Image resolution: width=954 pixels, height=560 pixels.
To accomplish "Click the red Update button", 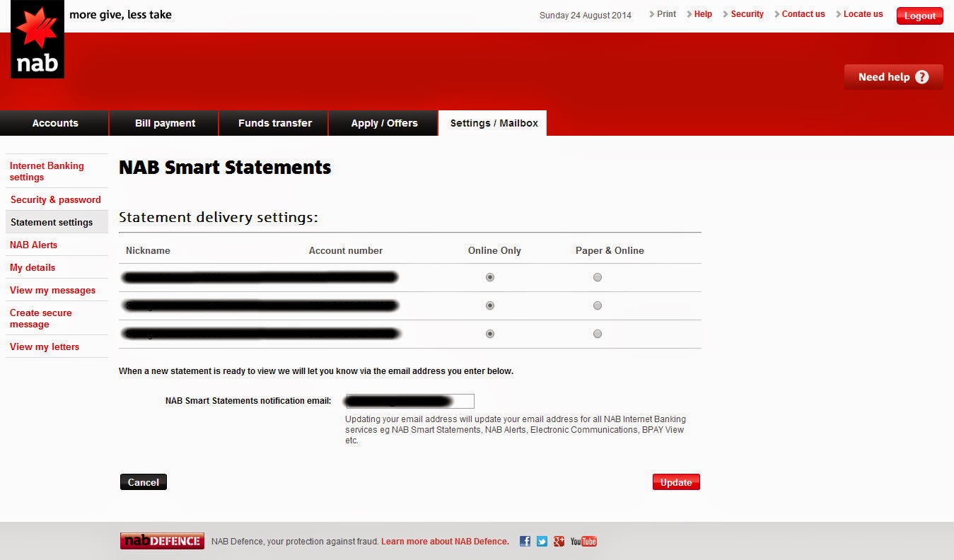I will pyautogui.click(x=676, y=482).
